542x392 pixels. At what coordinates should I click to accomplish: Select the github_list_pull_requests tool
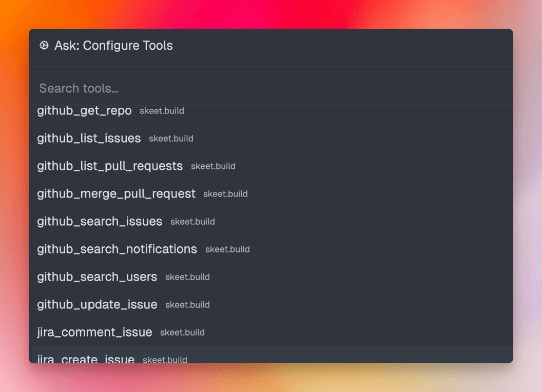point(272,166)
